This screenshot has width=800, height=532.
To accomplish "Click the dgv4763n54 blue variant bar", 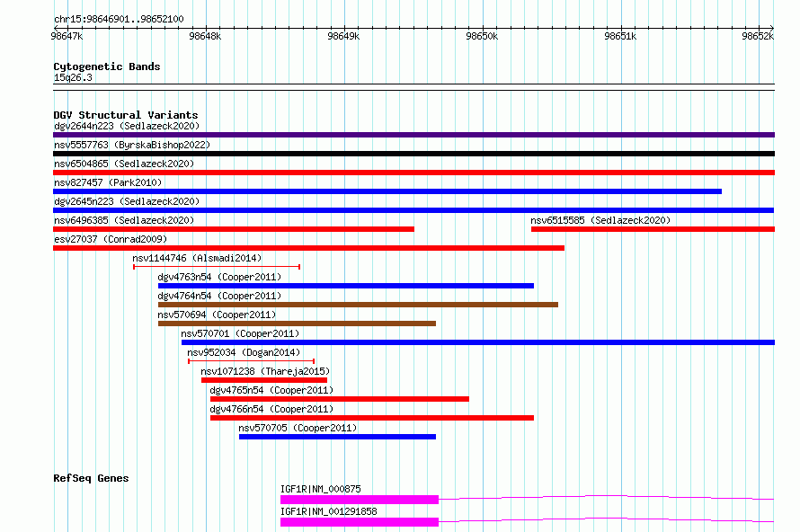I will 346,286.
